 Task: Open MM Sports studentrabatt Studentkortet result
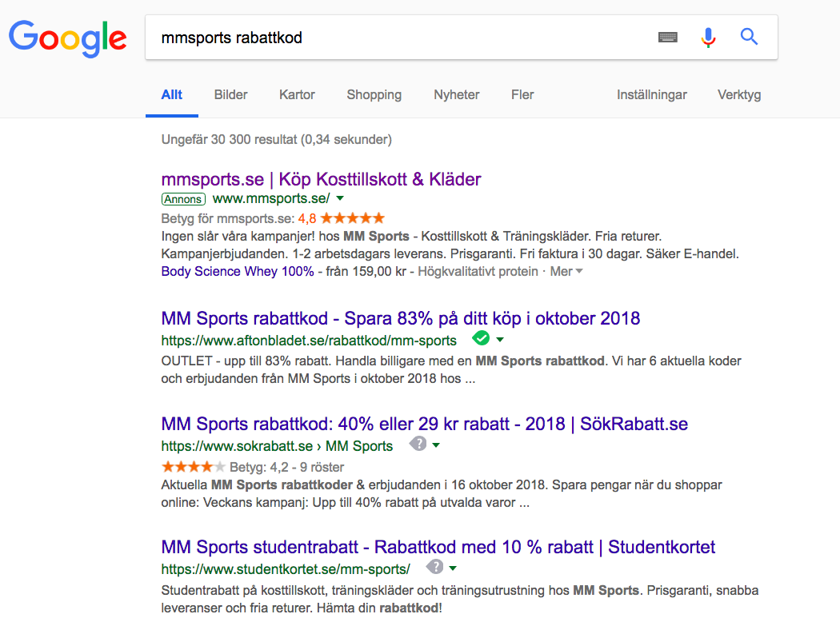click(x=438, y=547)
